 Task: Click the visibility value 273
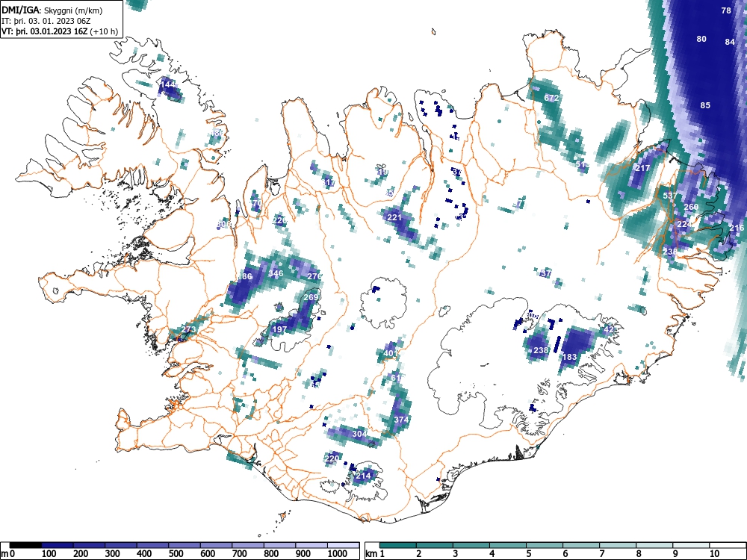pyautogui.click(x=188, y=329)
